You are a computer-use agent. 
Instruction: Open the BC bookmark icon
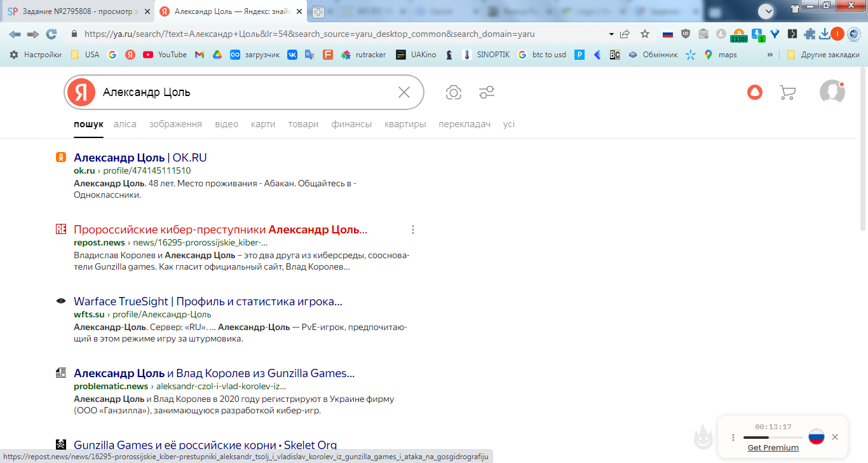coord(614,55)
